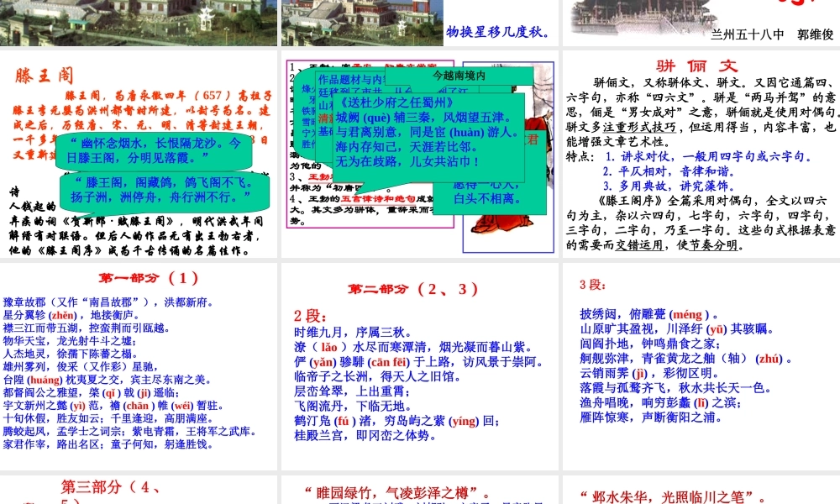Click feature 1. 讲求对仗 line

pyautogui.click(x=709, y=156)
